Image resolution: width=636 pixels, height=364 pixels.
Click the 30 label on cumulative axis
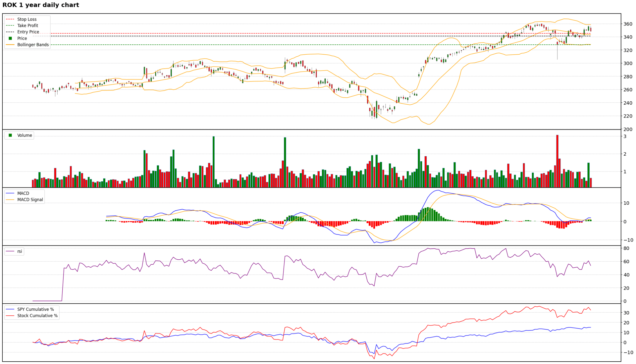pos(626,313)
